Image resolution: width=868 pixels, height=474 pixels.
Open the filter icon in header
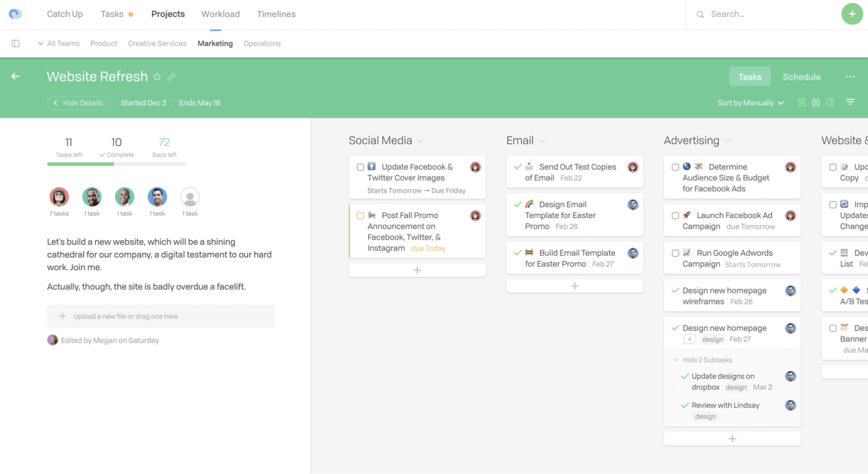[x=850, y=102]
